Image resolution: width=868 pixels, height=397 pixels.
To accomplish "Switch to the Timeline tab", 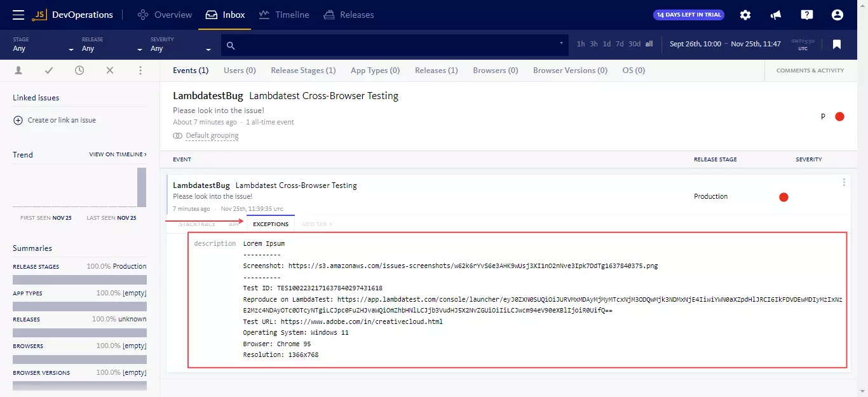I will click(283, 15).
